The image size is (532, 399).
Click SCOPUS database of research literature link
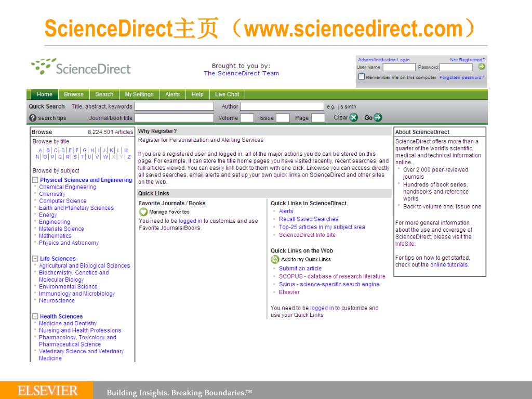point(332,276)
